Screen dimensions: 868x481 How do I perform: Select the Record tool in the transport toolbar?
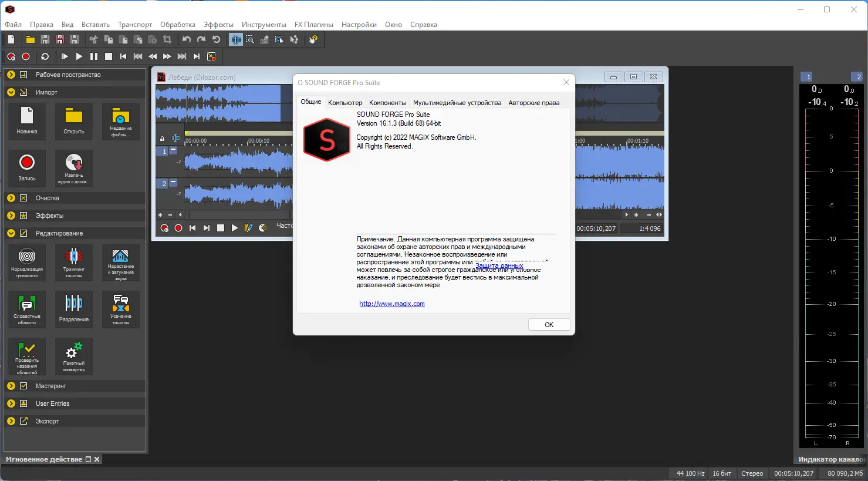pos(26,56)
